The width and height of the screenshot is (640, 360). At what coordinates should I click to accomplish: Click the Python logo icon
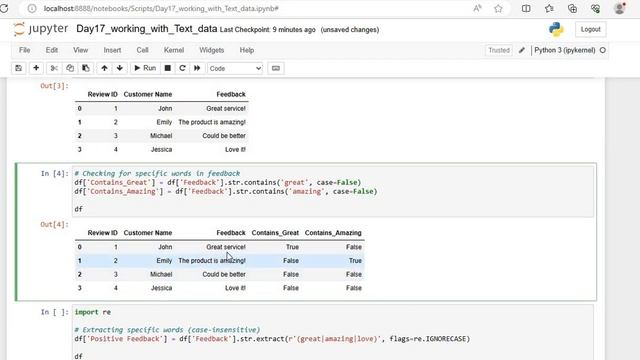coord(556,29)
